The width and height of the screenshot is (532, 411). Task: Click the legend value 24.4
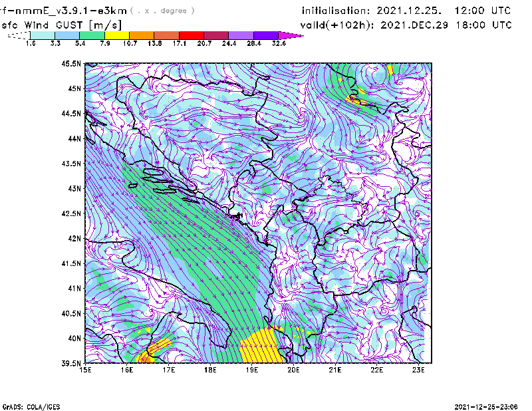(x=229, y=43)
